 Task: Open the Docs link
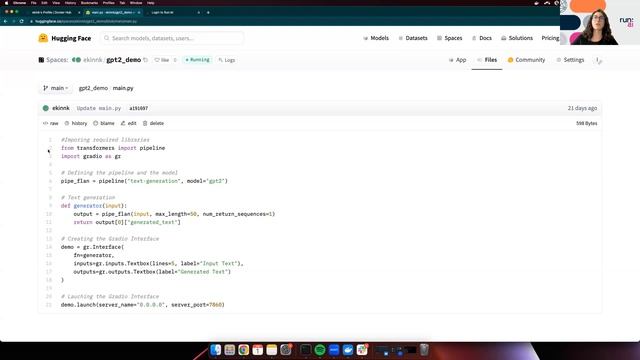pos(482,38)
